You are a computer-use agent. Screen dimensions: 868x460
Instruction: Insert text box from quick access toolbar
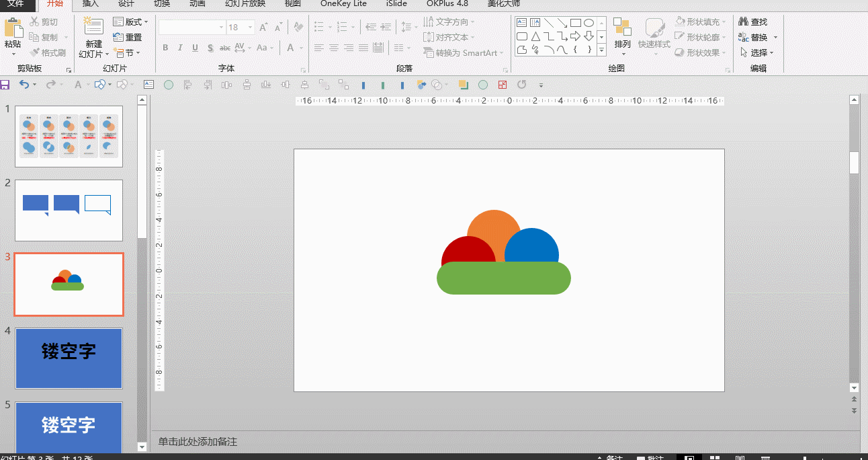tap(148, 85)
